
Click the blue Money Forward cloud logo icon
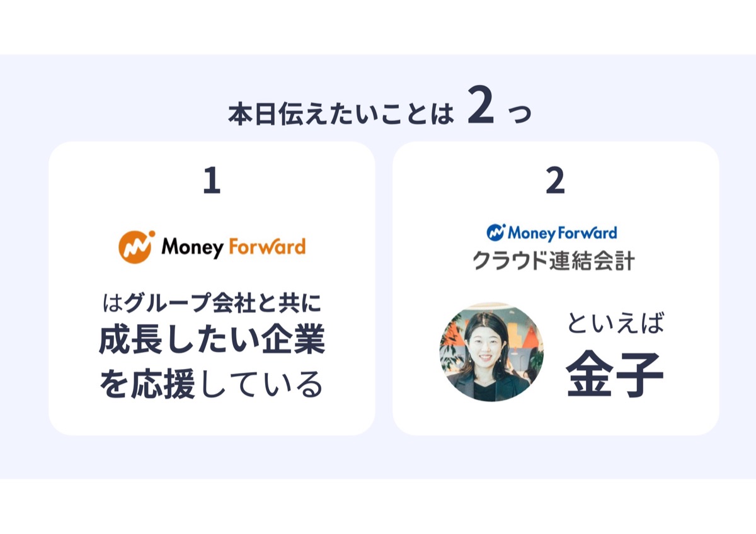click(496, 232)
